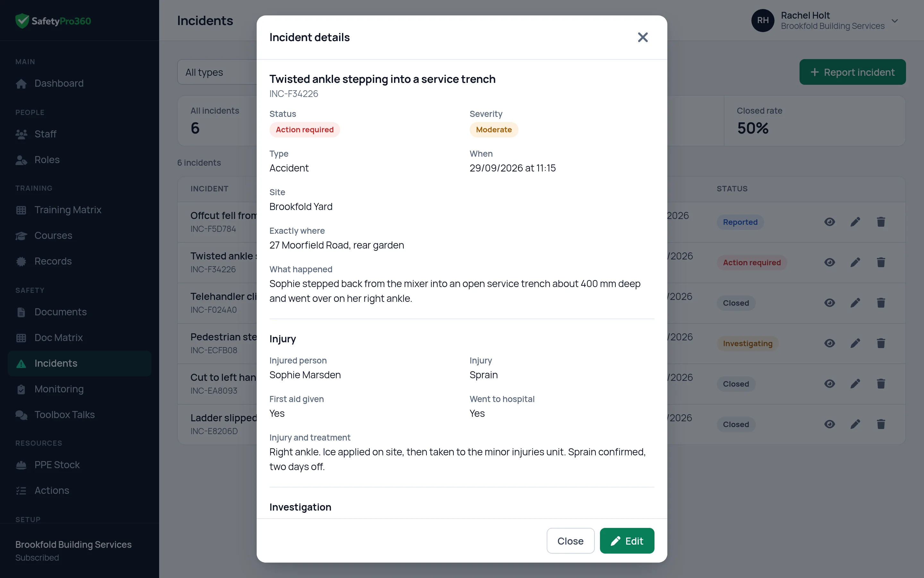This screenshot has width=924, height=578.
Task: Click the Reported status badge in table
Action: 740,222
